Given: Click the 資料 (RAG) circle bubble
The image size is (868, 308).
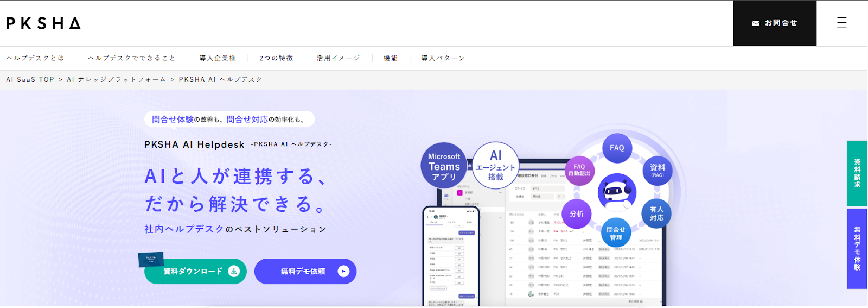Looking at the screenshot, I should click(x=657, y=171).
